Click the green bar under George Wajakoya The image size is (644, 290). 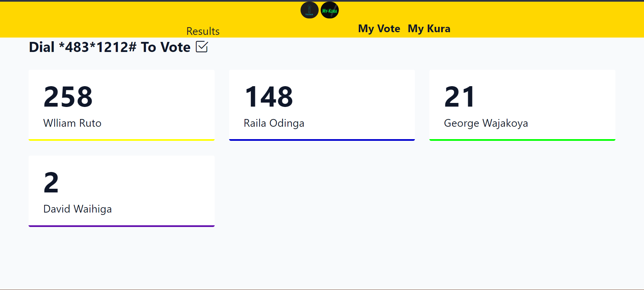click(522, 140)
